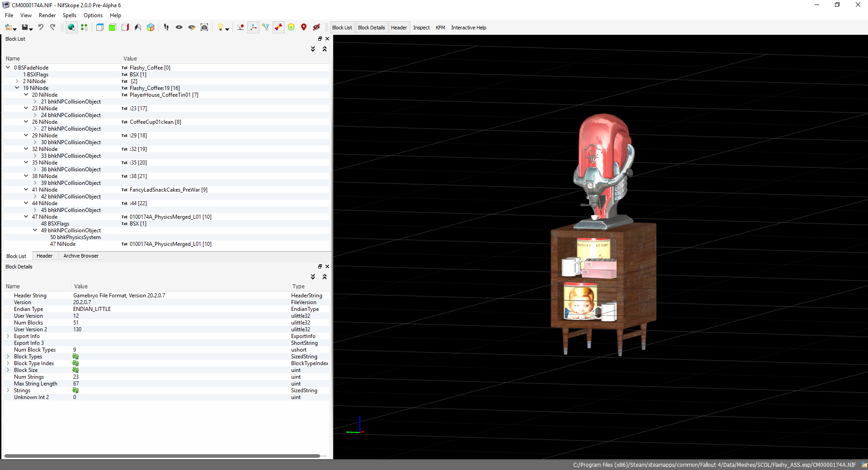Click the Block Details toolbar button
Image resolution: width=868 pixels, height=470 pixels.
[372, 28]
